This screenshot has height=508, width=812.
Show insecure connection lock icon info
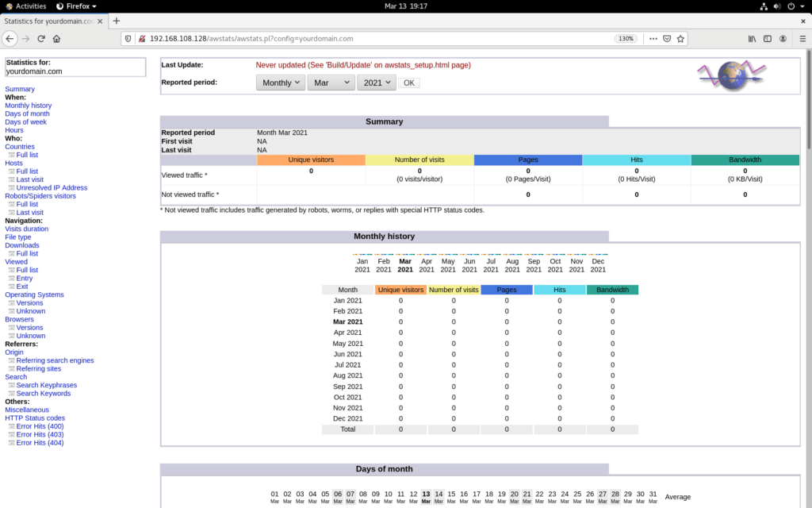click(x=141, y=39)
